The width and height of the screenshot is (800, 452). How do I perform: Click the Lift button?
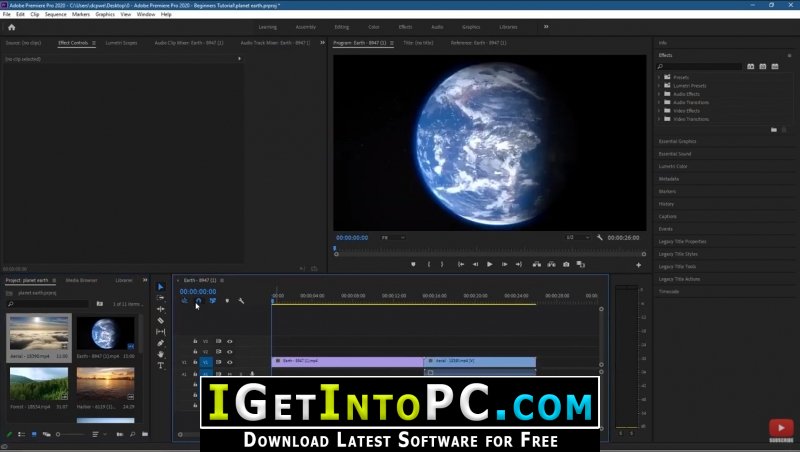point(537,264)
